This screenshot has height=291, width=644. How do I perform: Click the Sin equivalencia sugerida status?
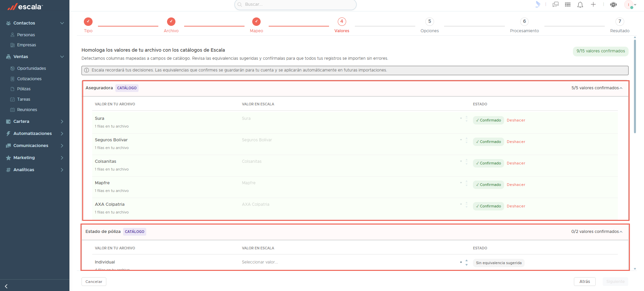point(499,263)
